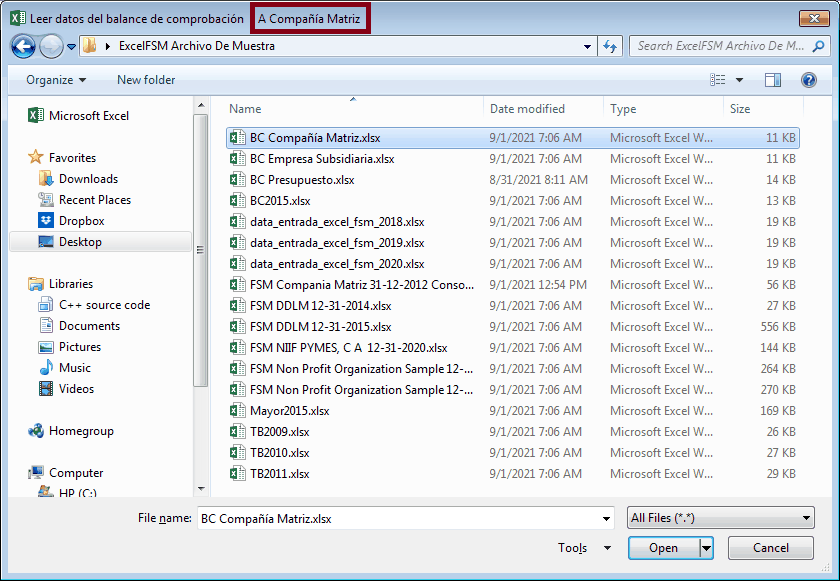Select Desktop in navigation pane
The image size is (840, 581).
[x=100, y=242]
